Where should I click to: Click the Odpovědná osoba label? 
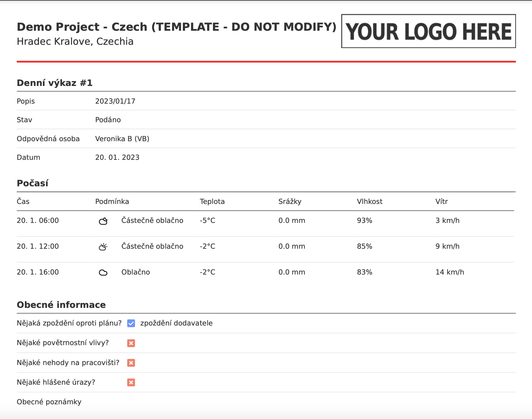click(x=48, y=139)
